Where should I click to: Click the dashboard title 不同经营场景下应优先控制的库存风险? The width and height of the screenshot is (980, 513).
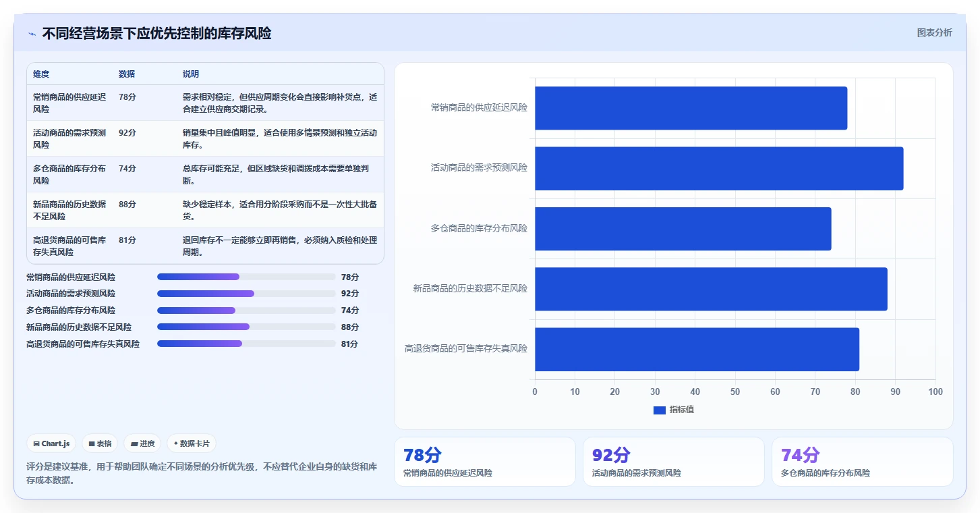click(157, 33)
